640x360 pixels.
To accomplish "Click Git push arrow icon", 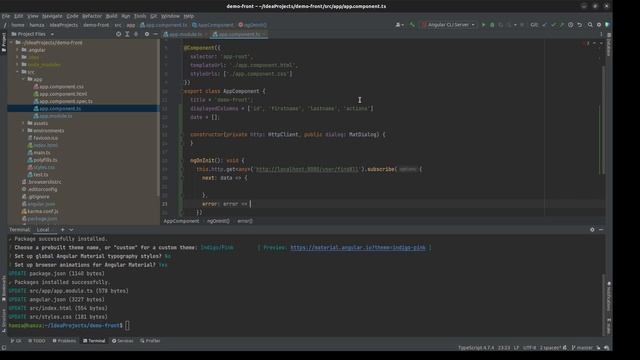I will point(562,25).
